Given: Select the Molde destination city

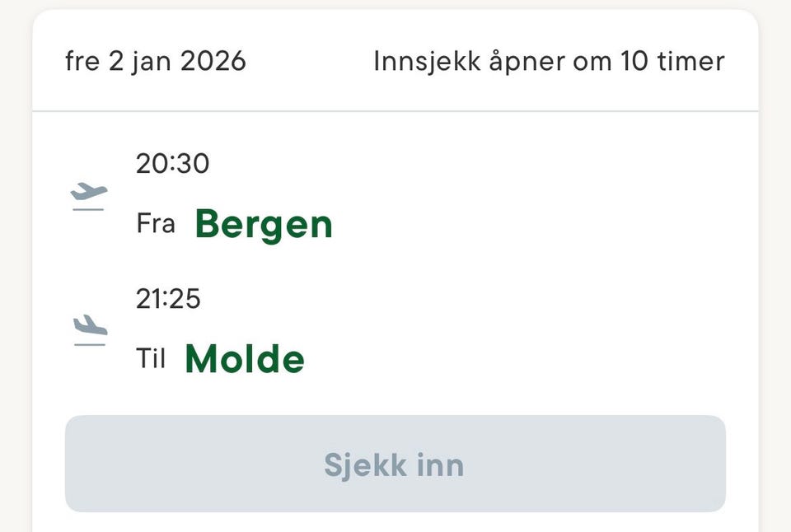Looking at the screenshot, I should [245, 359].
